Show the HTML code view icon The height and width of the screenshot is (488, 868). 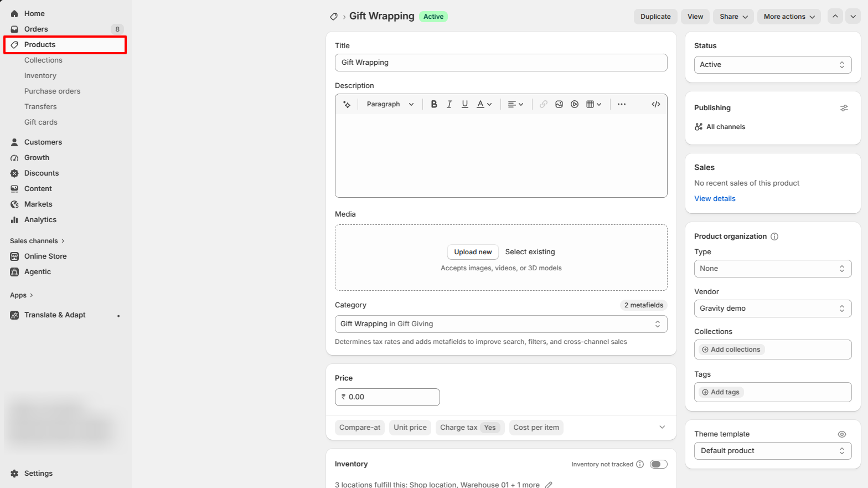[656, 104]
